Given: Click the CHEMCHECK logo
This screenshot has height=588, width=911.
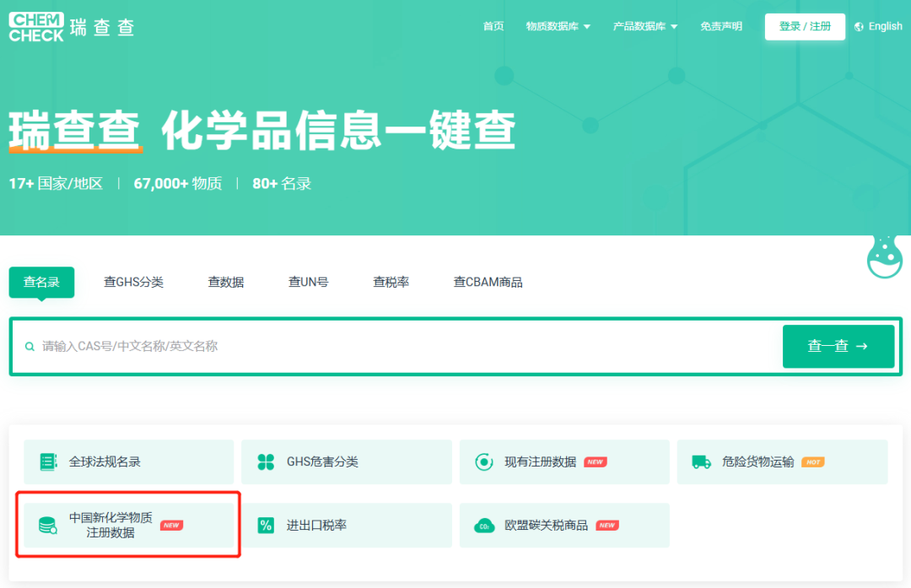Looking at the screenshot, I should click(x=36, y=26).
